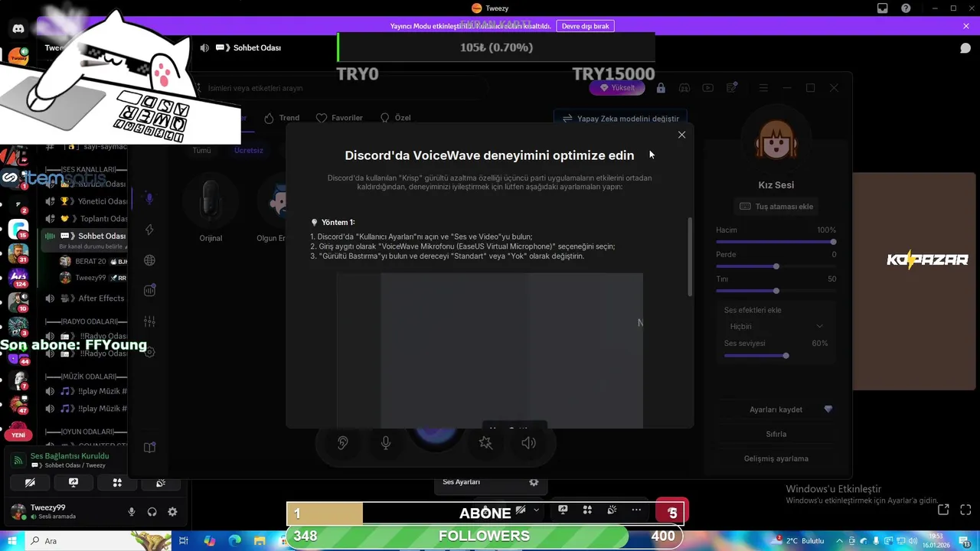The width and height of the screenshot is (980, 551).
Task: Open the feedback note icon in VoiceWave toolbar
Action: point(733,88)
